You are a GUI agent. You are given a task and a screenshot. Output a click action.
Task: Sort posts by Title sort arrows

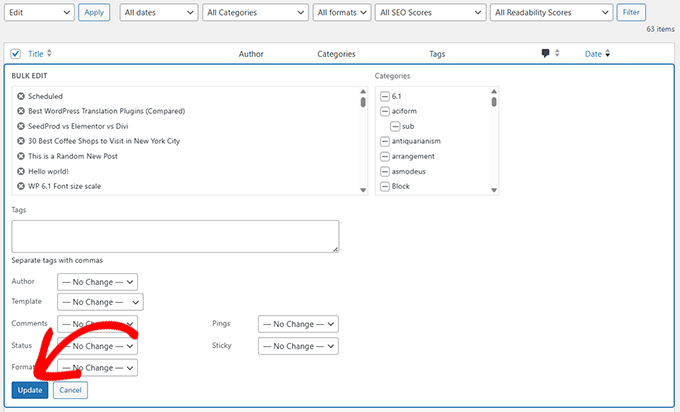pos(50,53)
